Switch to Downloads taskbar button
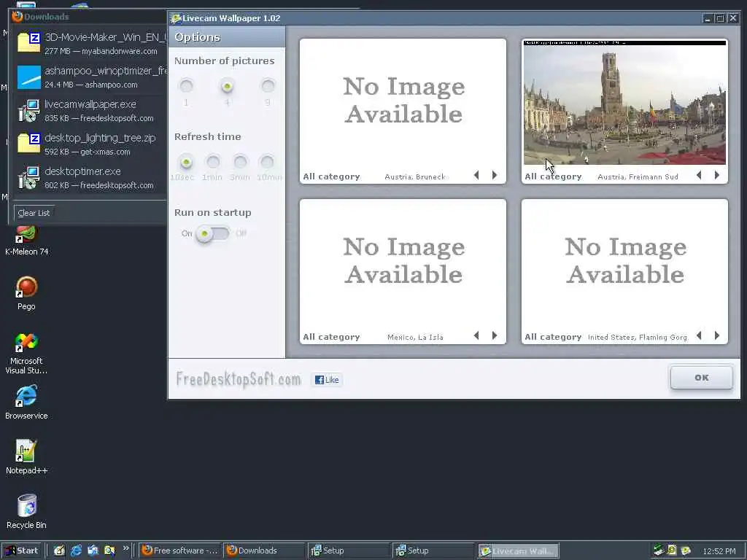The image size is (747, 560). tap(265, 551)
